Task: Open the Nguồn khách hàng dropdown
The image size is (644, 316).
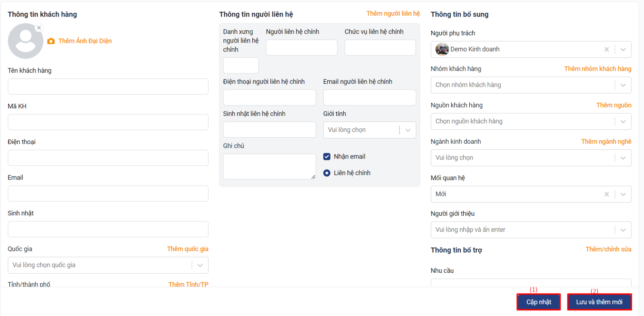Action: coord(623,122)
